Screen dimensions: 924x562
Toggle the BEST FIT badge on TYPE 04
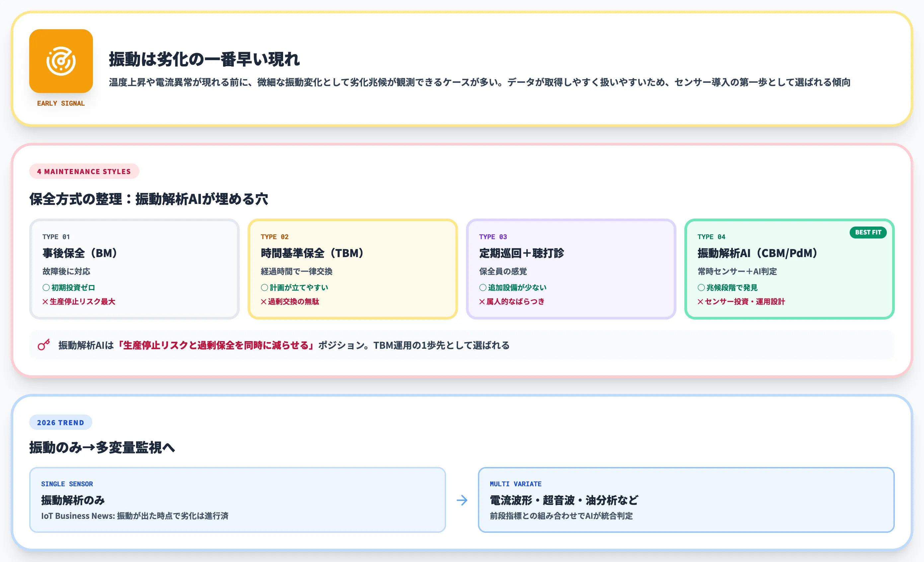868,232
